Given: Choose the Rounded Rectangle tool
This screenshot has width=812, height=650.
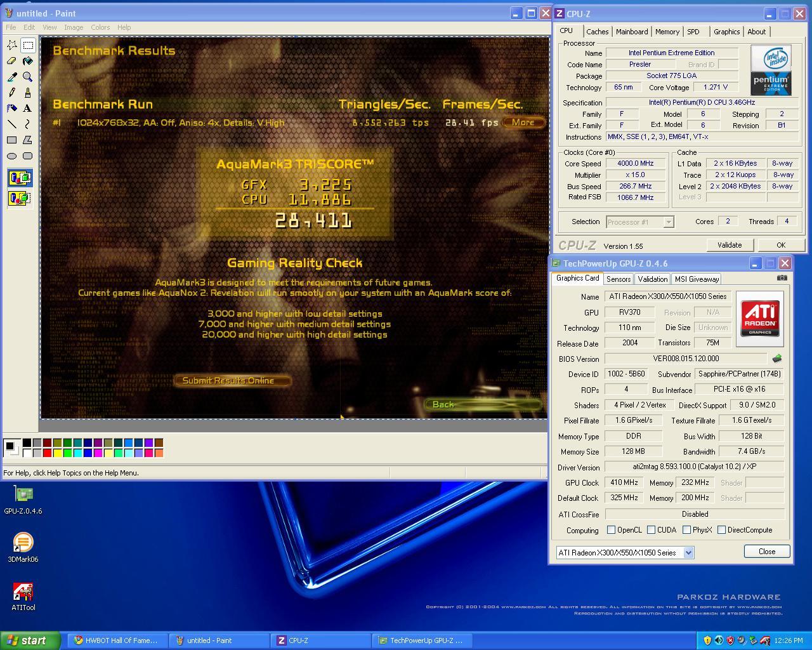Looking at the screenshot, I should pyautogui.click(x=28, y=156).
